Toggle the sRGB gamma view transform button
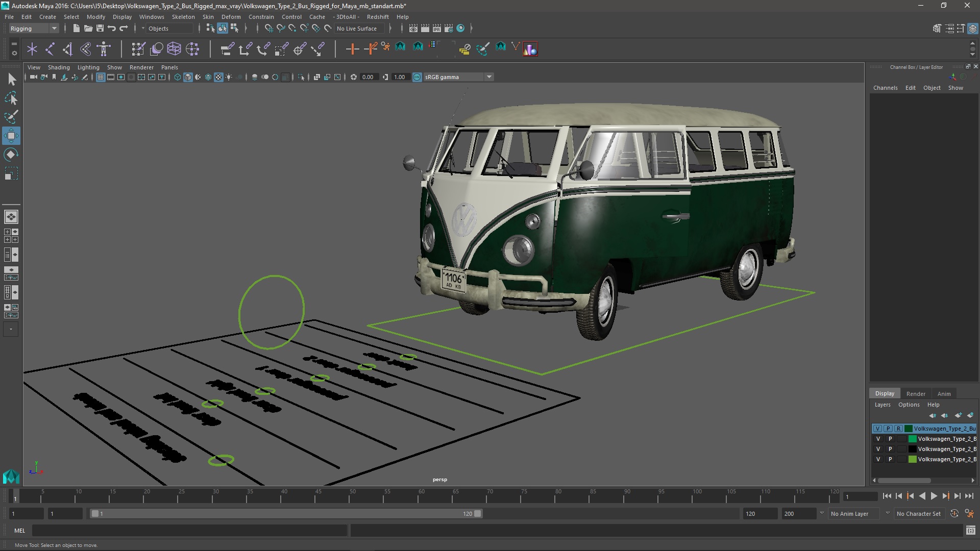This screenshot has width=980, height=551. click(x=417, y=77)
